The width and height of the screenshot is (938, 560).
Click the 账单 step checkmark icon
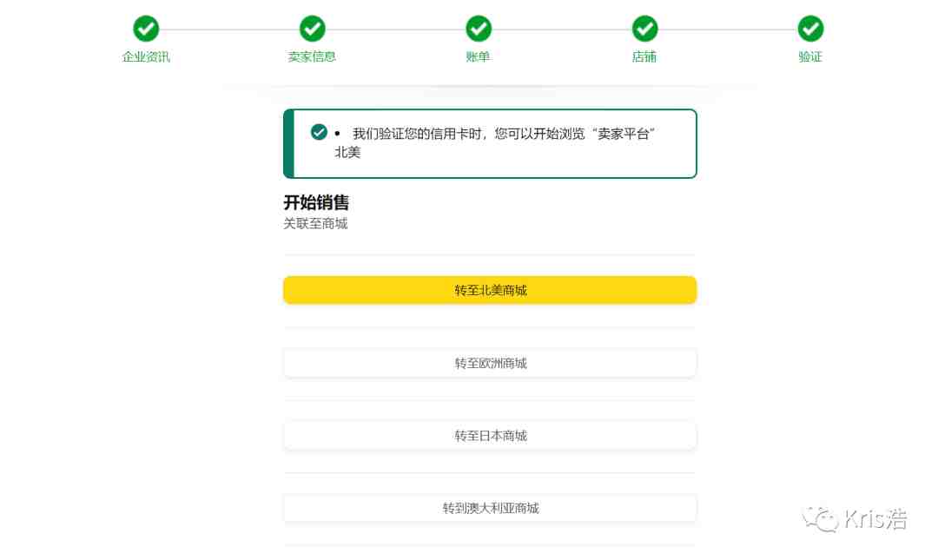click(479, 28)
